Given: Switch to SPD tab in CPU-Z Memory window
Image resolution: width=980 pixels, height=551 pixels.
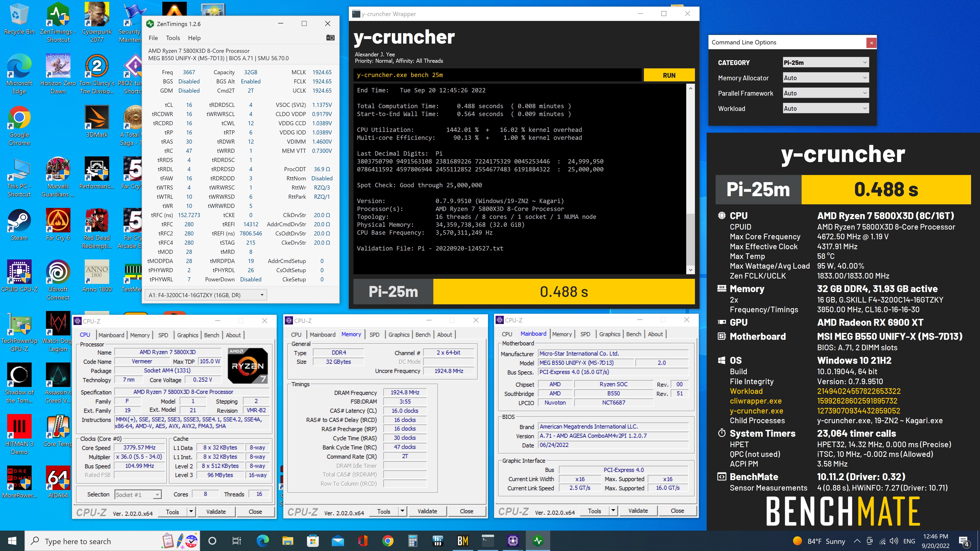Looking at the screenshot, I should pos(374,334).
